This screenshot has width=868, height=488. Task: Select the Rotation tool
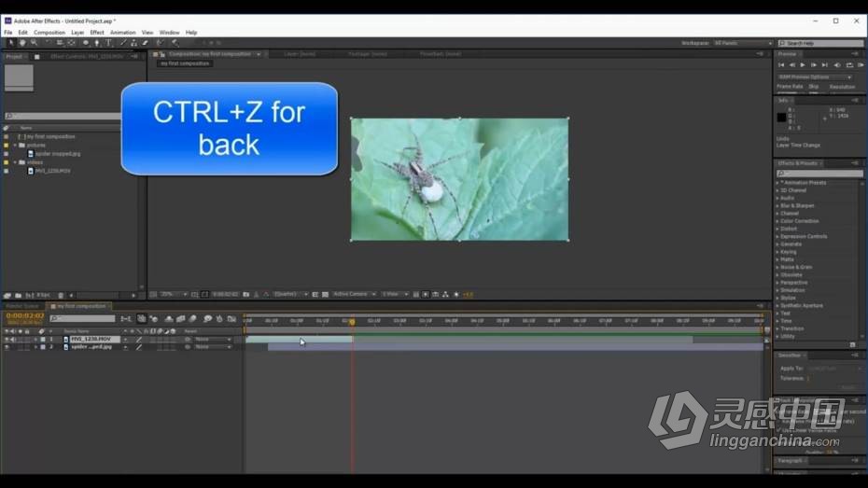48,43
